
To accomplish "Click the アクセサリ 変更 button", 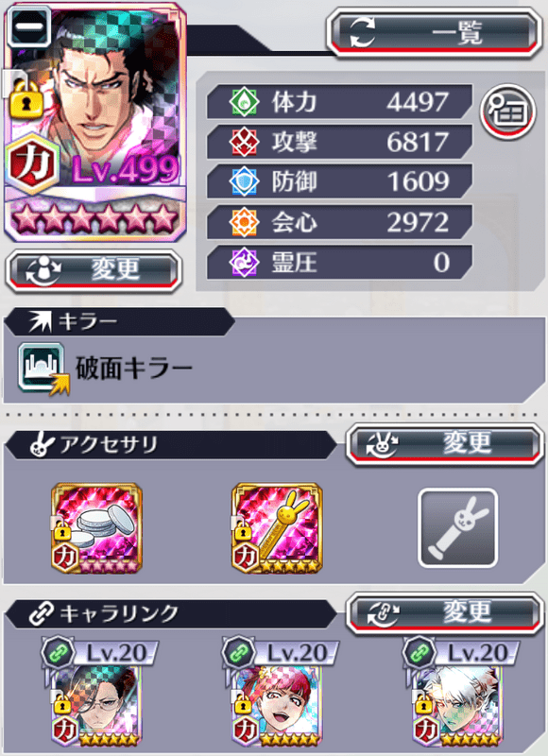I will pos(445,444).
